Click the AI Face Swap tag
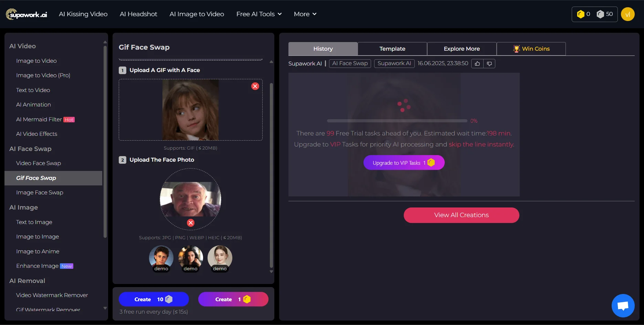This screenshot has height=325, width=644. (350, 63)
